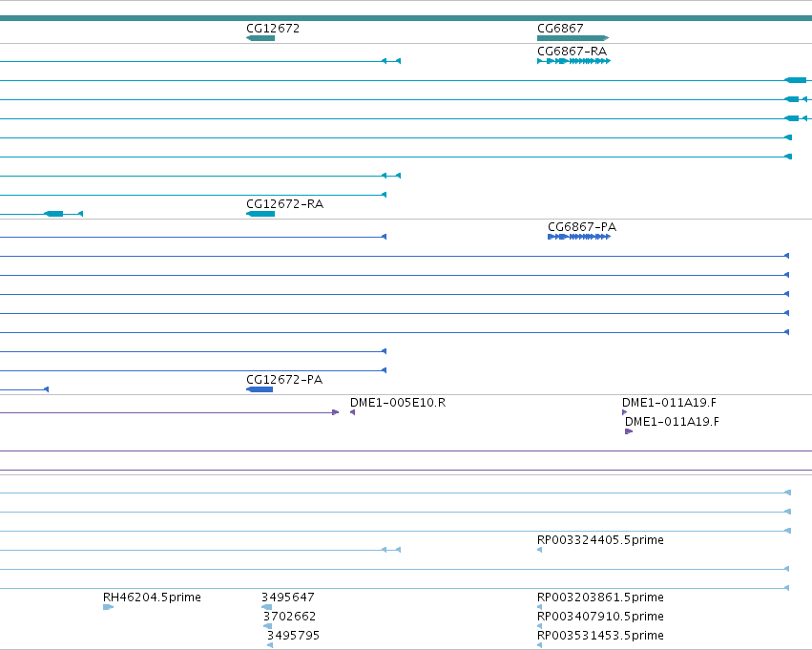Select the CG6867 gene label

[x=560, y=29]
